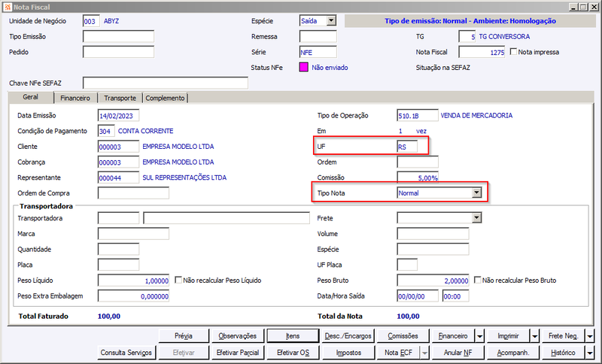Switch to the Financeiro tab

75,99
